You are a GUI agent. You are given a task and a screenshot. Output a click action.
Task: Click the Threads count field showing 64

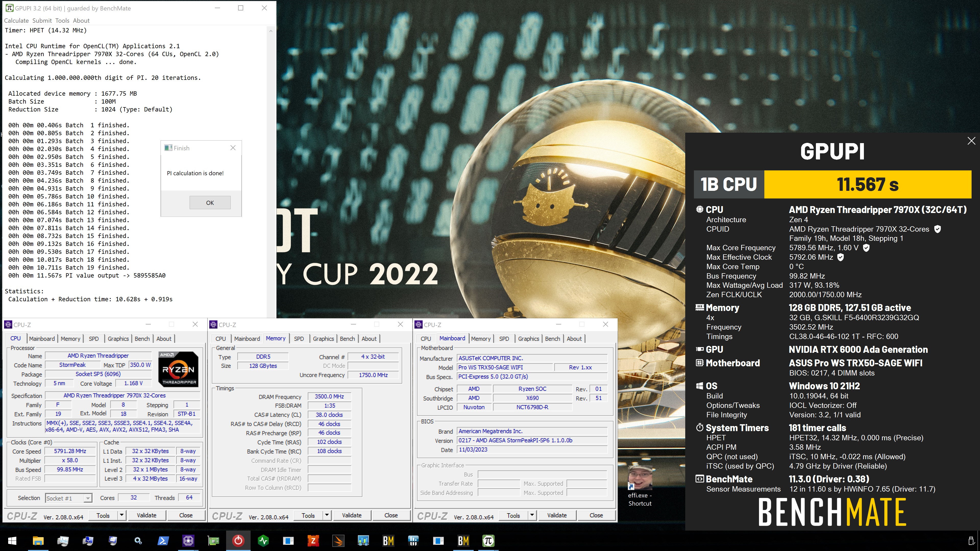click(189, 498)
